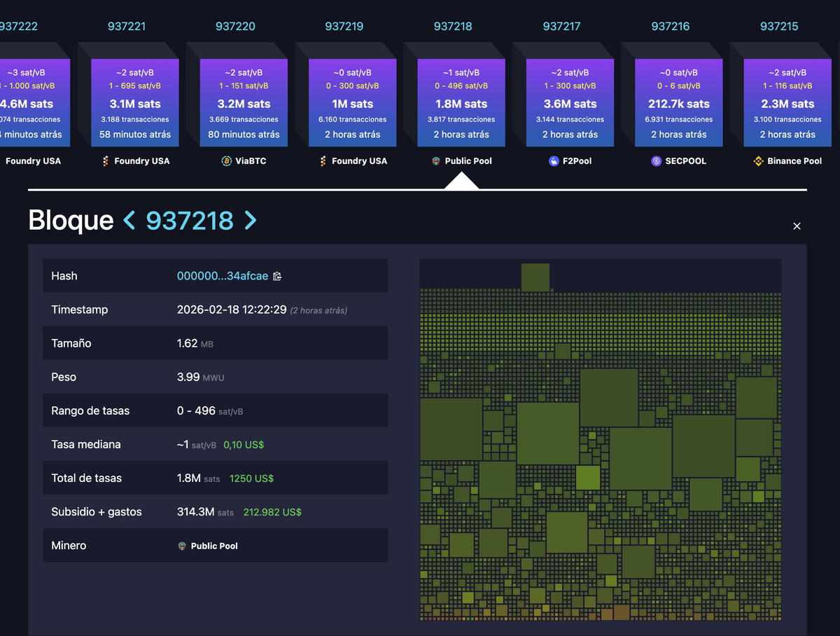Click the 937218 number in Bloque heading
This screenshot has height=636, width=840.
(190, 221)
